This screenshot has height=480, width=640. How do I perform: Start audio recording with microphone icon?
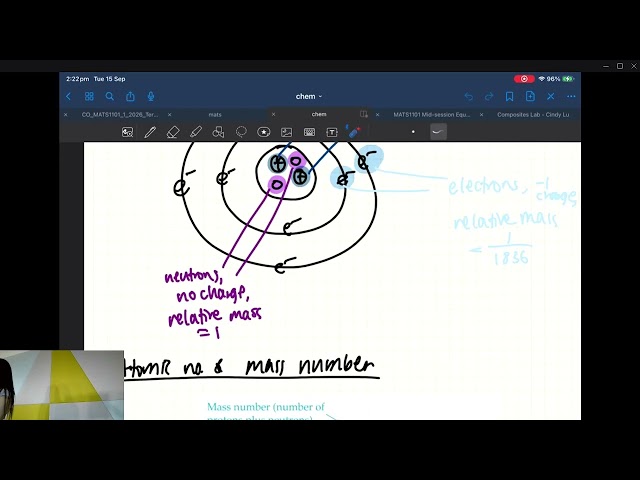(x=151, y=96)
